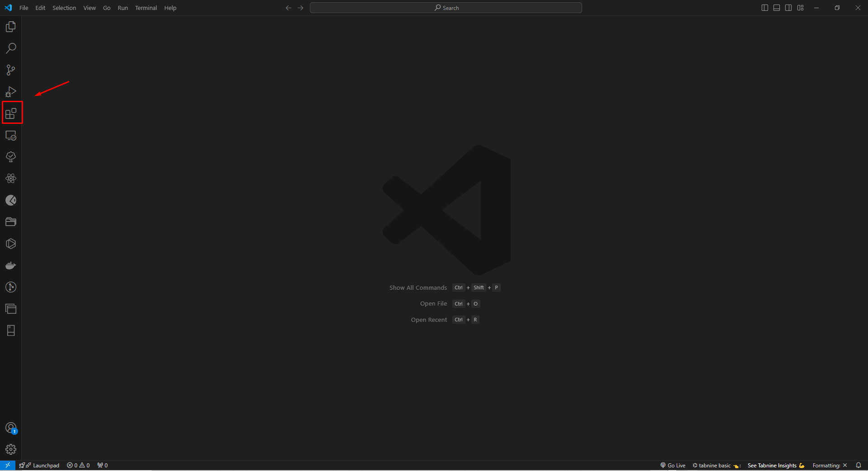Click the round pie-shaped activity bar icon

(x=11, y=200)
